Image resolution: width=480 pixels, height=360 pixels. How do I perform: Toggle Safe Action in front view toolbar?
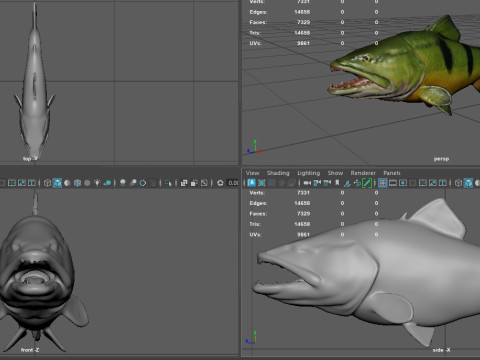(22, 183)
